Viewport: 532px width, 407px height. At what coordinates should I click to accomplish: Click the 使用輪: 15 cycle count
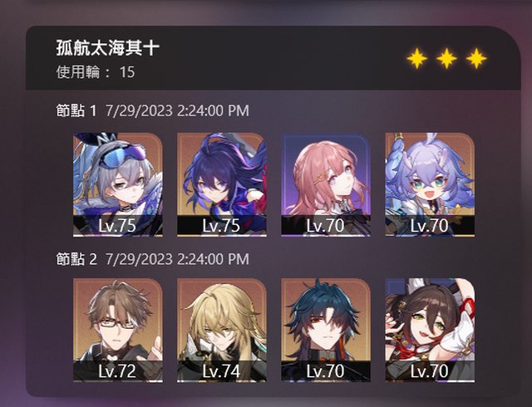tap(96, 72)
